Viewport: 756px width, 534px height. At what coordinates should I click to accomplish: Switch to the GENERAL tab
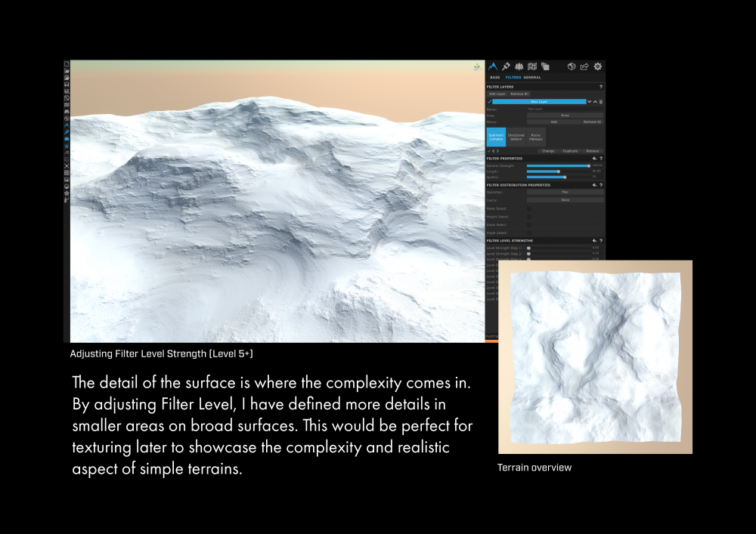(532, 77)
